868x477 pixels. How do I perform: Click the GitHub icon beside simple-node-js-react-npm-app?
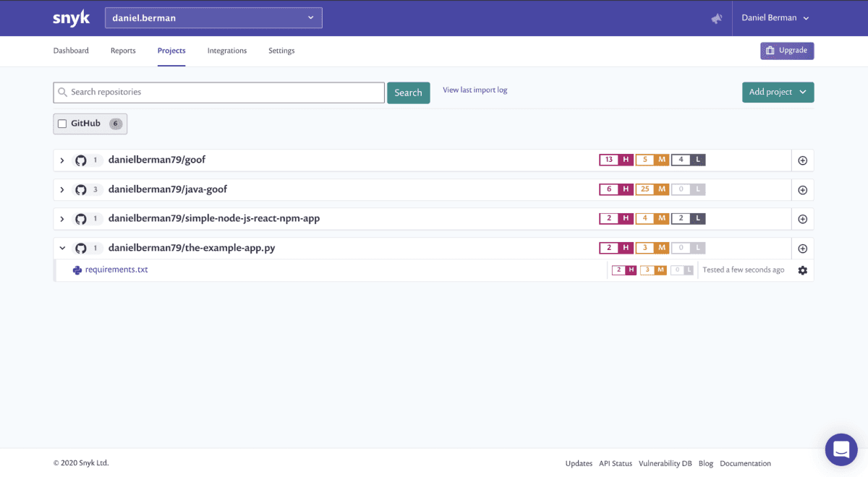(81, 219)
